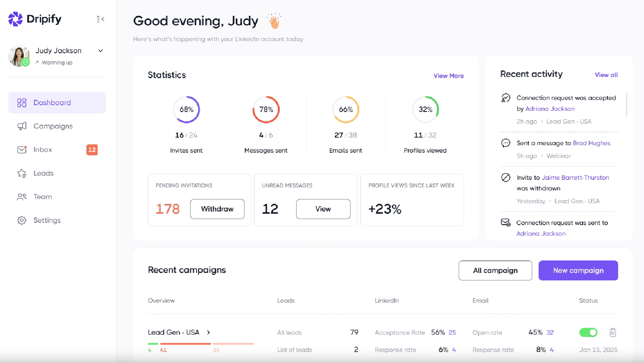Click the Campaigns megaphone icon
This screenshot has width=644, height=363.
[22, 126]
